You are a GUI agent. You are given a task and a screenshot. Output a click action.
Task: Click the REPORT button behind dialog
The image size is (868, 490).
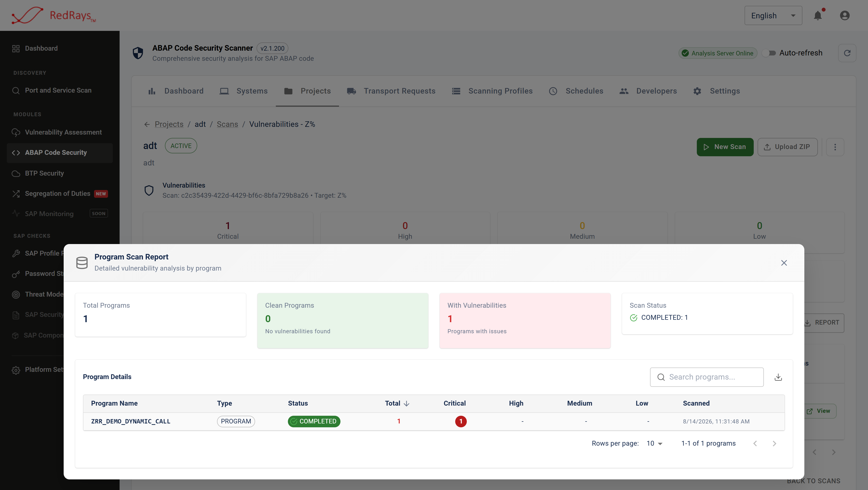point(824,323)
